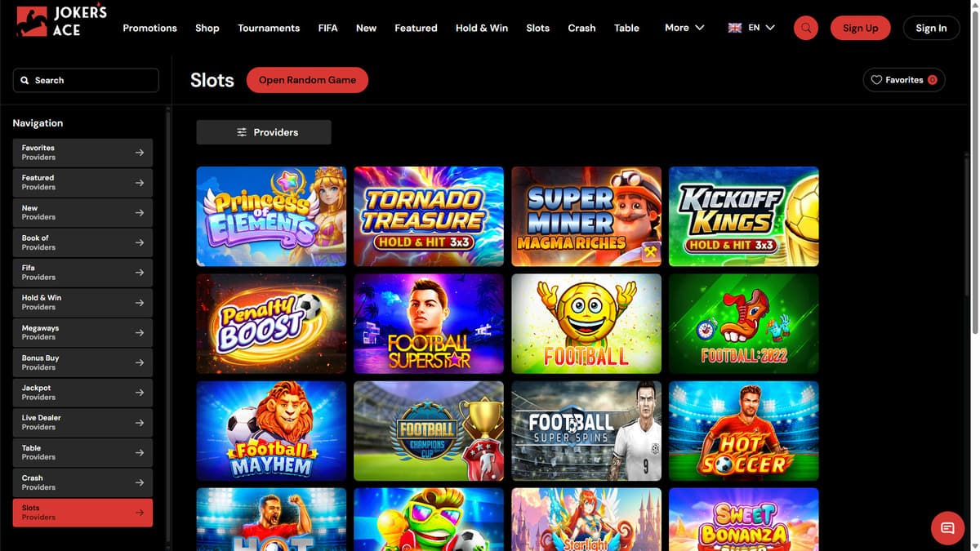
Task: Click arrow icon on Jackpot row
Action: [x=140, y=393]
